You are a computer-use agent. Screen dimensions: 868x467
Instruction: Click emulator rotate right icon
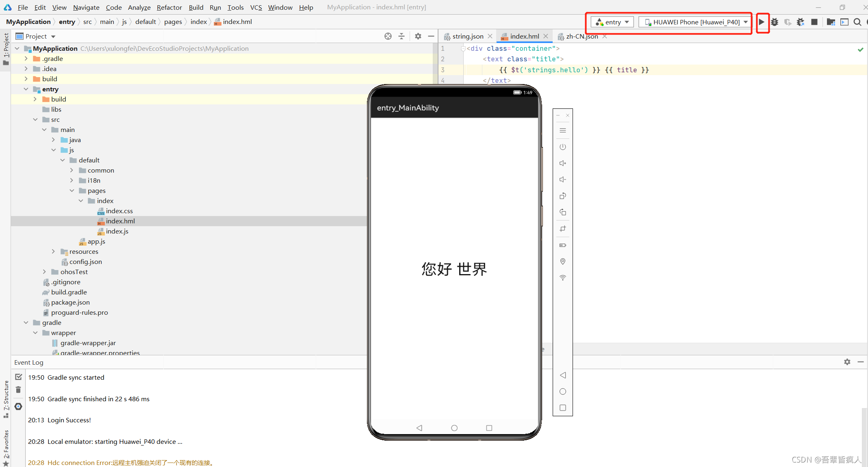[x=563, y=212]
